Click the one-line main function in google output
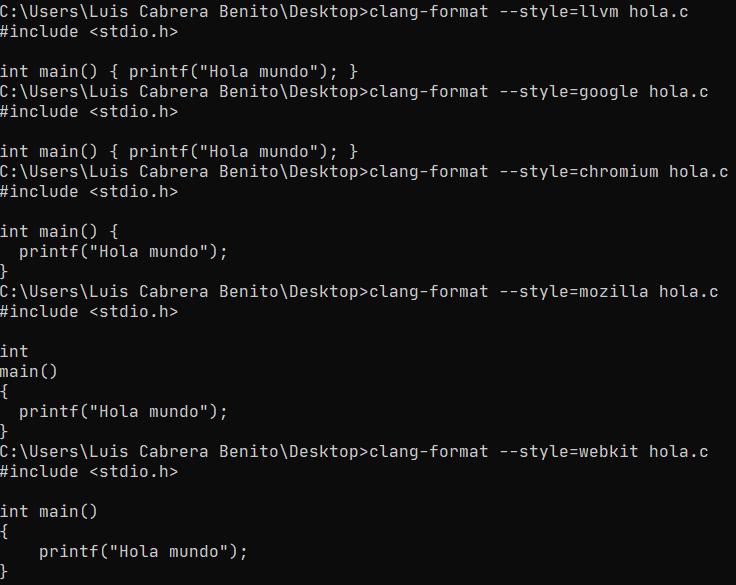736x585 pixels. click(179, 152)
